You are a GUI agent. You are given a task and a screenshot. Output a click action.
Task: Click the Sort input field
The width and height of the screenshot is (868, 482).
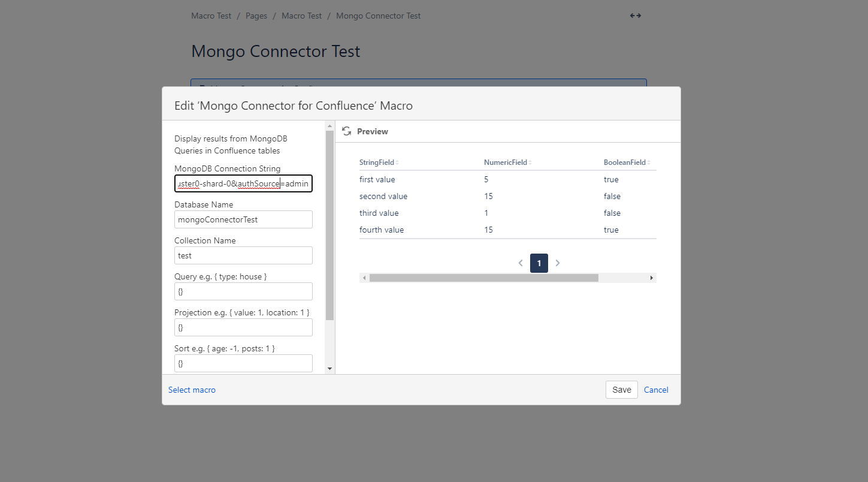243,363
